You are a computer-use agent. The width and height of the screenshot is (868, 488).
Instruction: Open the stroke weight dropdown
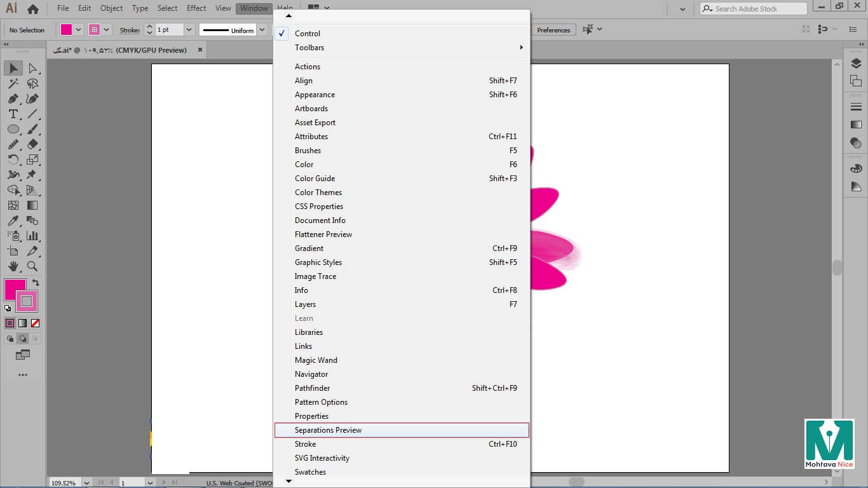click(189, 30)
